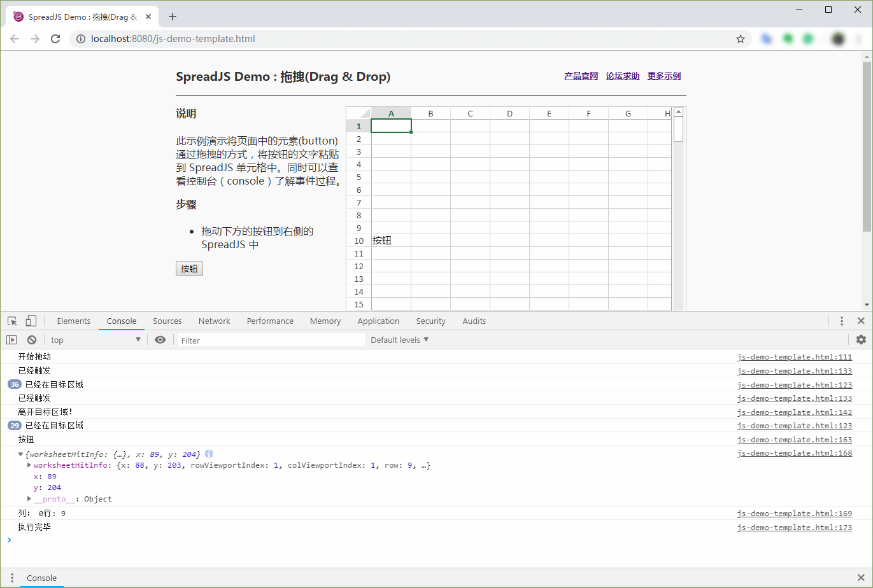Screen dimensions: 873x588
Task: Show the console sidebar
Action: tap(11, 340)
